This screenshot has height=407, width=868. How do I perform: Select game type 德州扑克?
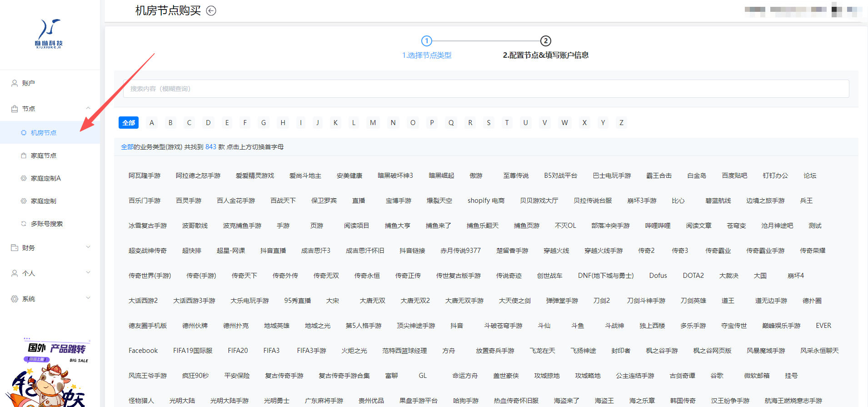coord(236,326)
